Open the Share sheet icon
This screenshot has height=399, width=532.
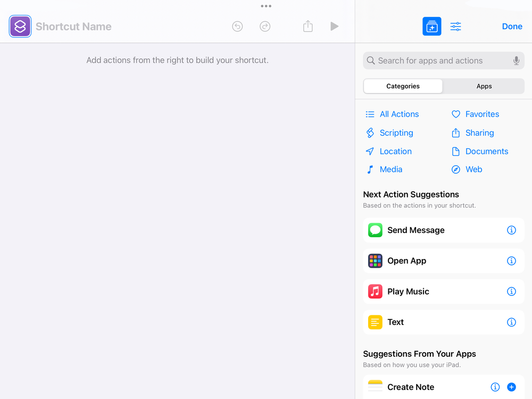[x=307, y=26]
